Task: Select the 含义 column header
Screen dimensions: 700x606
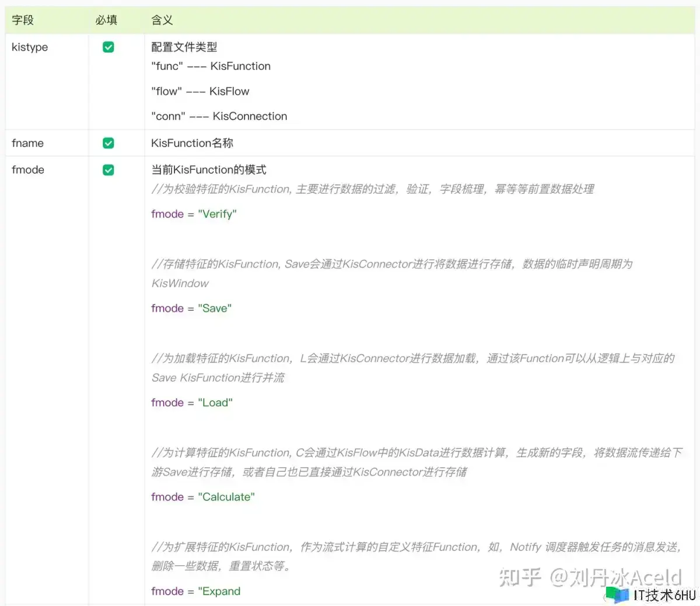Action: (x=162, y=20)
